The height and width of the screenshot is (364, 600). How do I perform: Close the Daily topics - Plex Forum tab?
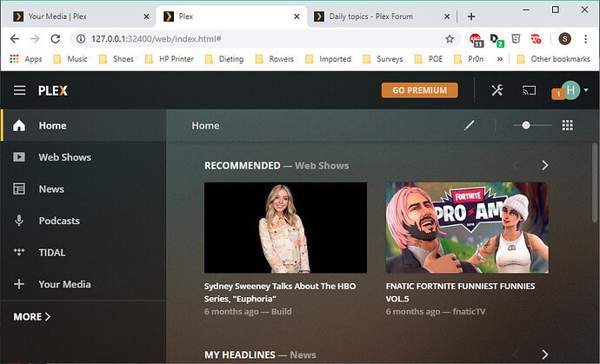[x=447, y=17]
